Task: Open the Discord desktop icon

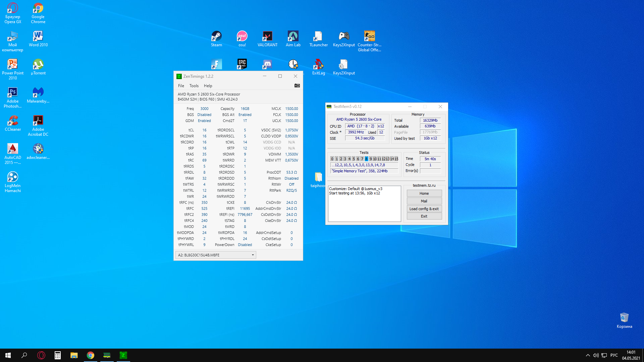Action: coord(267,64)
